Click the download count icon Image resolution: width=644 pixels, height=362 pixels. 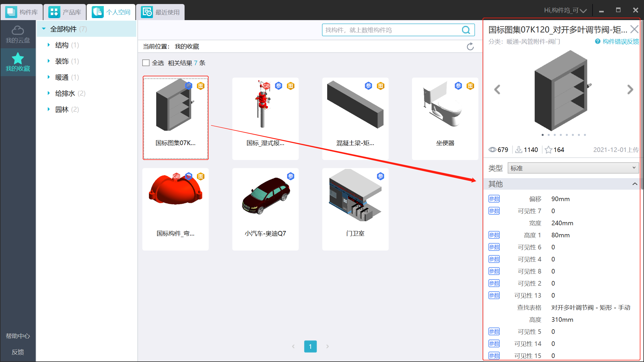coord(519,150)
